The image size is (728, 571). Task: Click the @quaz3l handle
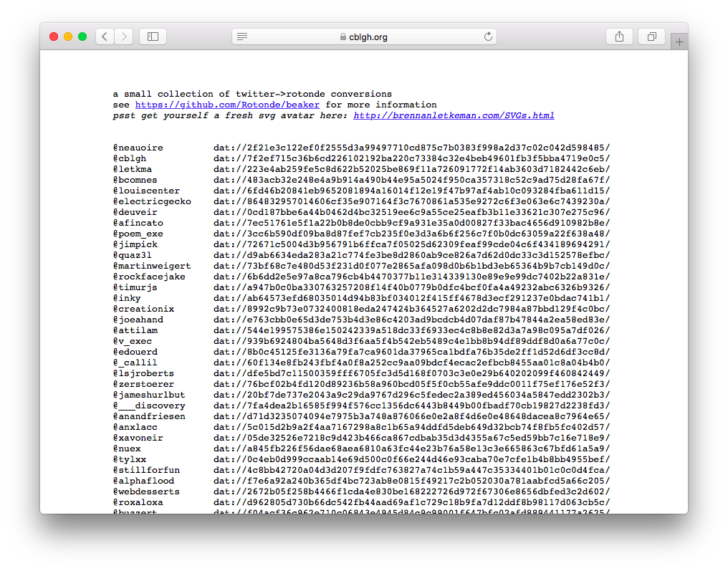pyautogui.click(x=133, y=255)
